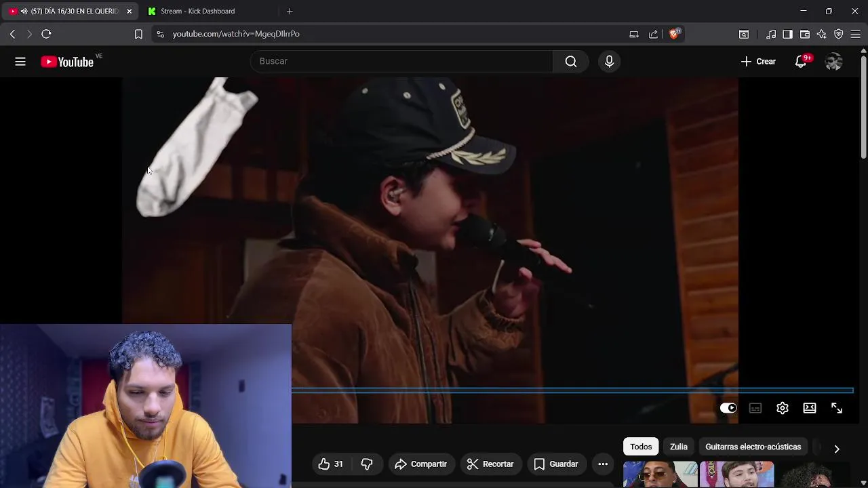Reload the current page
This screenshot has width=868, height=488.
46,34
